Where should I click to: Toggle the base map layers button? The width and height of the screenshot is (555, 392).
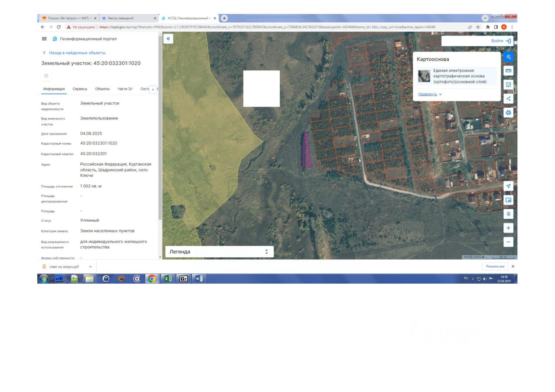[509, 57]
